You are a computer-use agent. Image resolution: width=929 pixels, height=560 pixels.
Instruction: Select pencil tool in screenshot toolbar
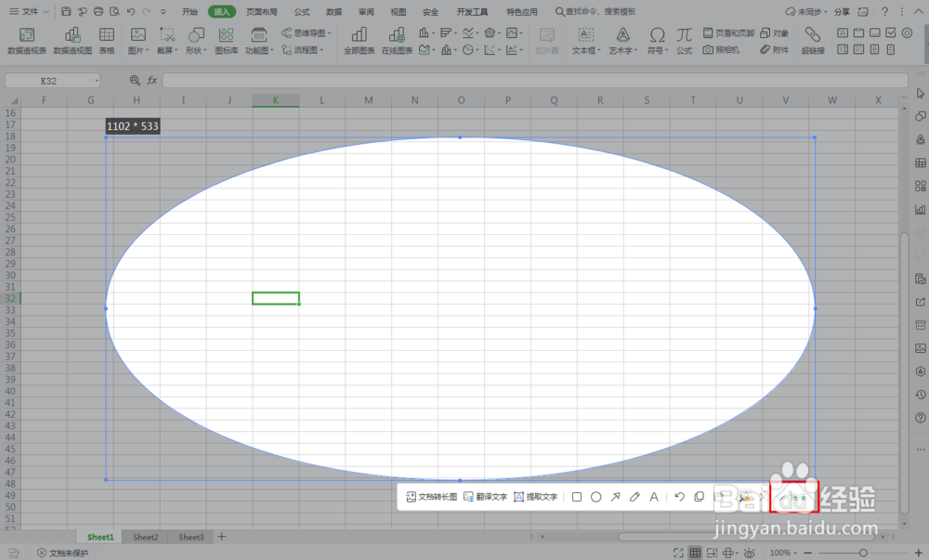pyautogui.click(x=635, y=497)
